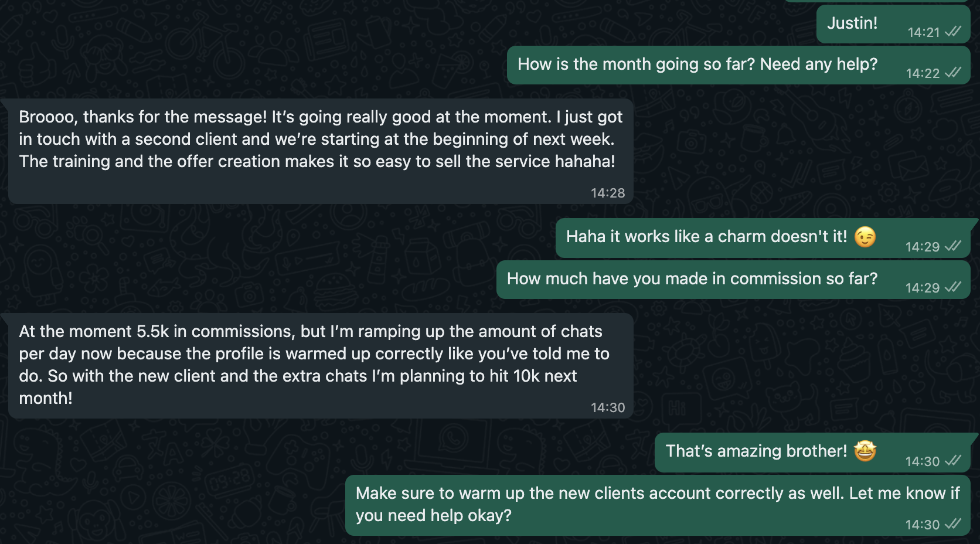
Task: Click the winking face emoji
Action: 865,237
